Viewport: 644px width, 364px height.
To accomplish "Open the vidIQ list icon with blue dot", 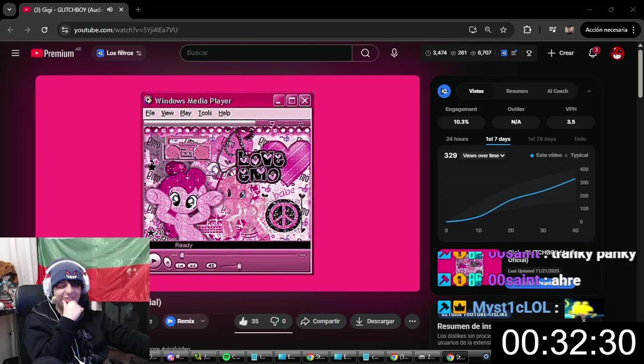I will coord(514,53).
